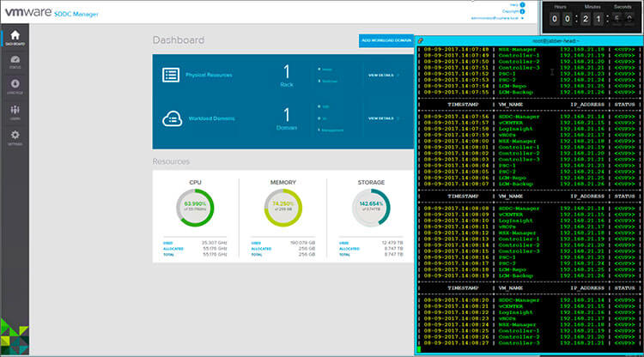The image size is (644, 357).
Task: Click the CPU usage donut gauge
Action: pos(194,207)
